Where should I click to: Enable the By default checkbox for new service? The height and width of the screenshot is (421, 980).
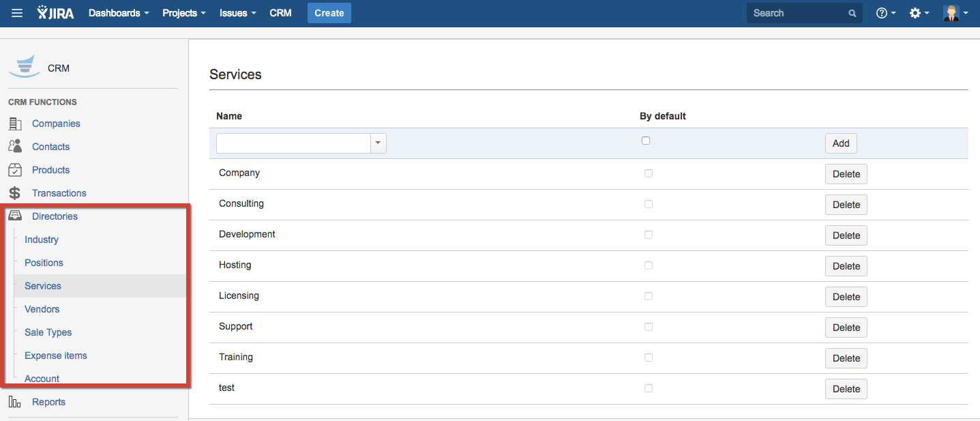(x=646, y=141)
